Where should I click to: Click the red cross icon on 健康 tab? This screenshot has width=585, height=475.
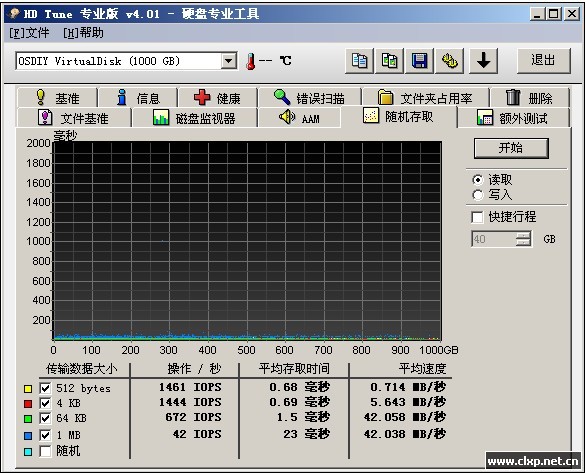(202, 97)
